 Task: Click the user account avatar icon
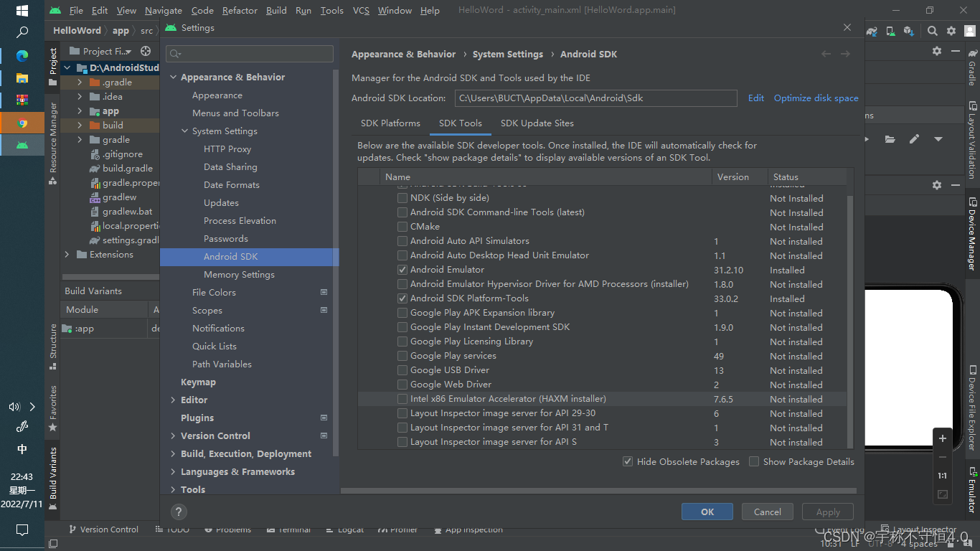pyautogui.click(x=971, y=31)
